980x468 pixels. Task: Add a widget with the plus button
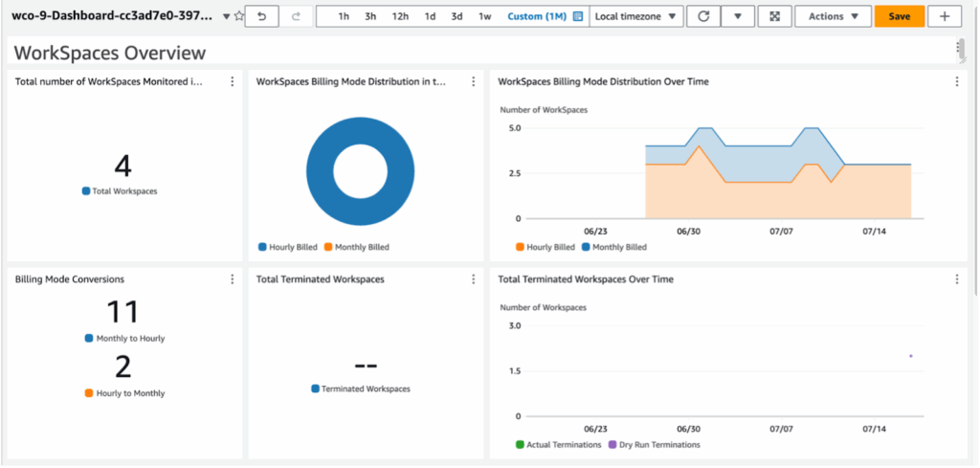coord(945,16)
